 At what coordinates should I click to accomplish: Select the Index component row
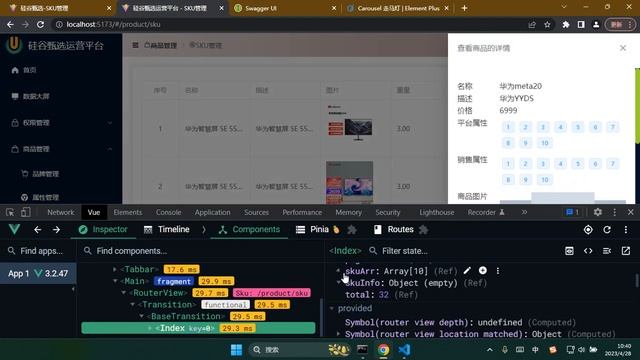(198, 328)
